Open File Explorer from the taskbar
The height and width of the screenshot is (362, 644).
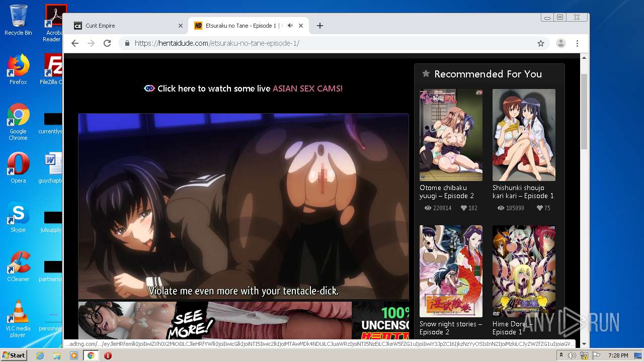tap(57, 355)
